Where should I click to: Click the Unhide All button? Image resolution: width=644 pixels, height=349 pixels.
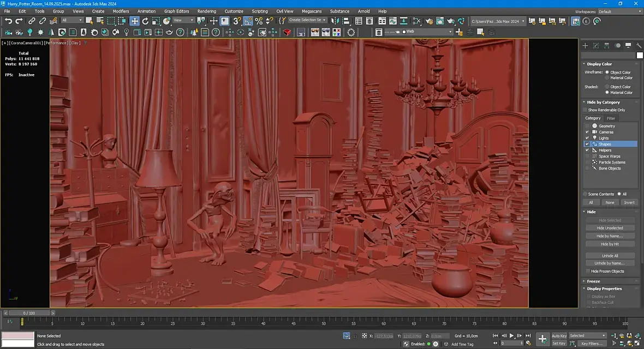point(610,256)
